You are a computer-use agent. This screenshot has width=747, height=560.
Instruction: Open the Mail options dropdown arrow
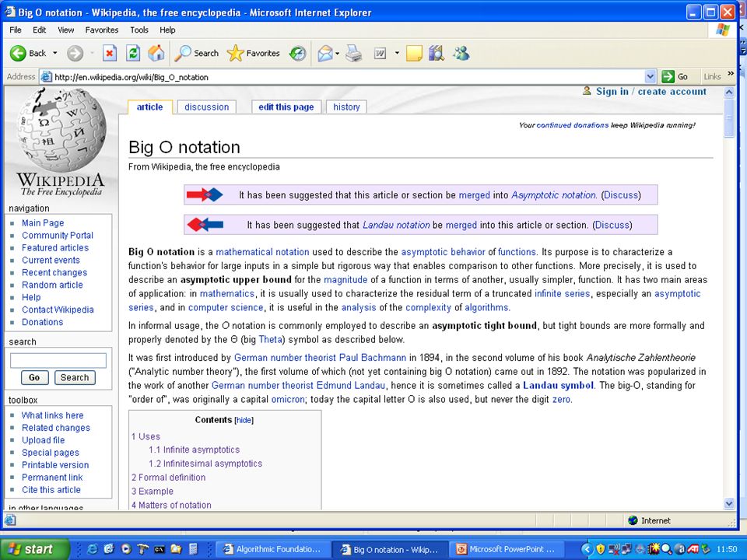point(337,54)
